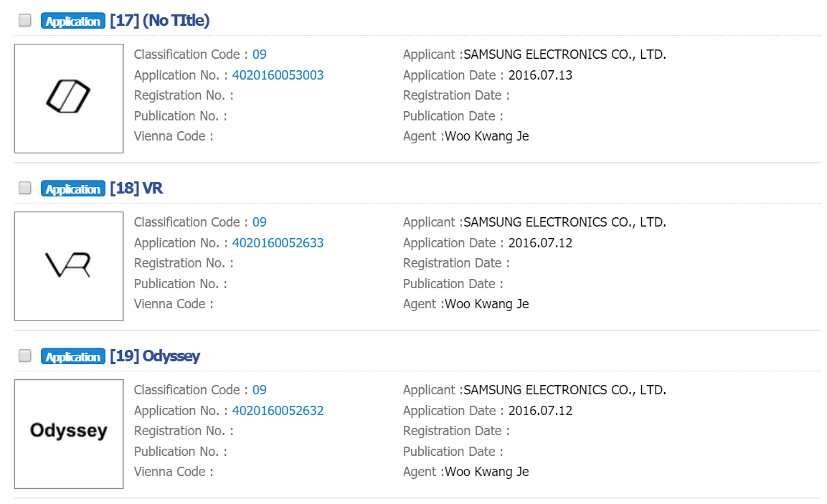Click the Application badge beside VR title

click(x=73, y=189)
